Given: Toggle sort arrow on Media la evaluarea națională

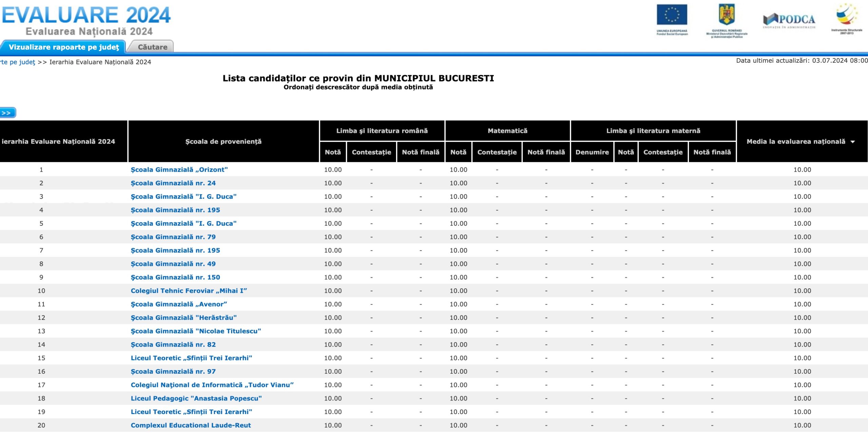Looking at the screenshot, I should click(852, 142).
